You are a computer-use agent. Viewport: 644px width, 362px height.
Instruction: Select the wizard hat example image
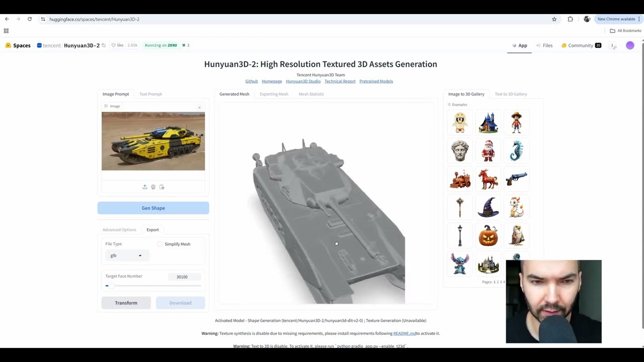(488, 207)
